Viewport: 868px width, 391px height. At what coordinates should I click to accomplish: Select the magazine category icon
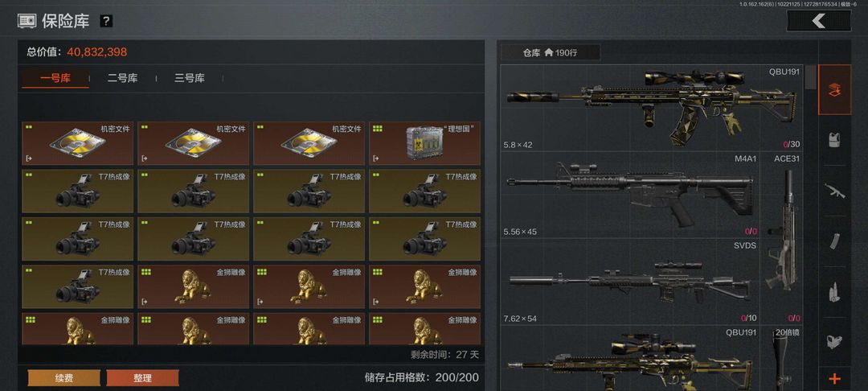[834, 241]
